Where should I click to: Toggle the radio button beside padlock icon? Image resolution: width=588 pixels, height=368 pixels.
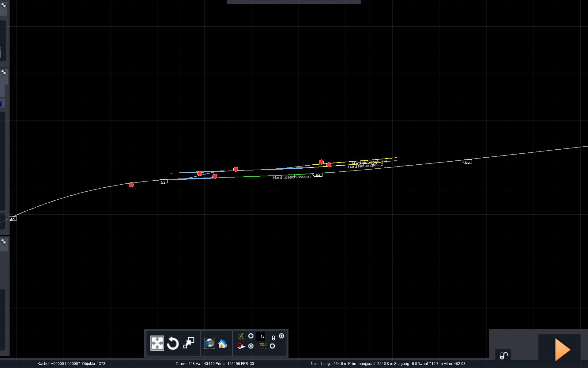pos(281,336)
